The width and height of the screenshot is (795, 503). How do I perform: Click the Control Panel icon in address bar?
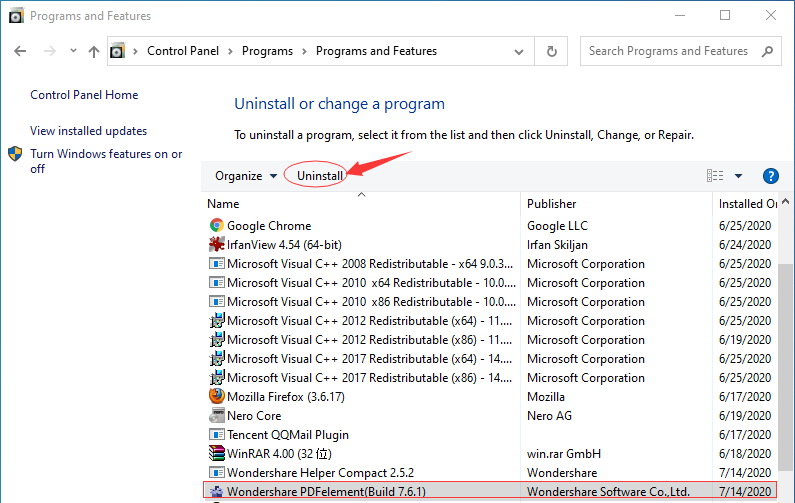click(117, 51)
